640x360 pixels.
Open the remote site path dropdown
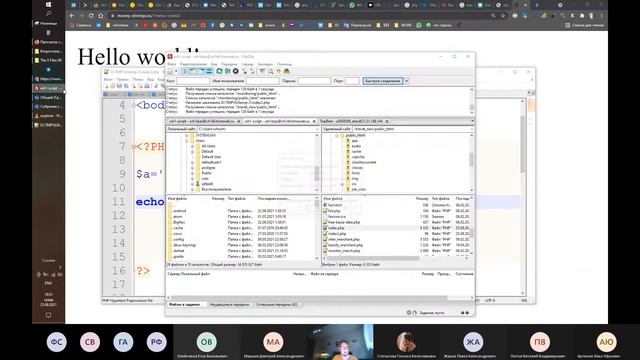472,129
